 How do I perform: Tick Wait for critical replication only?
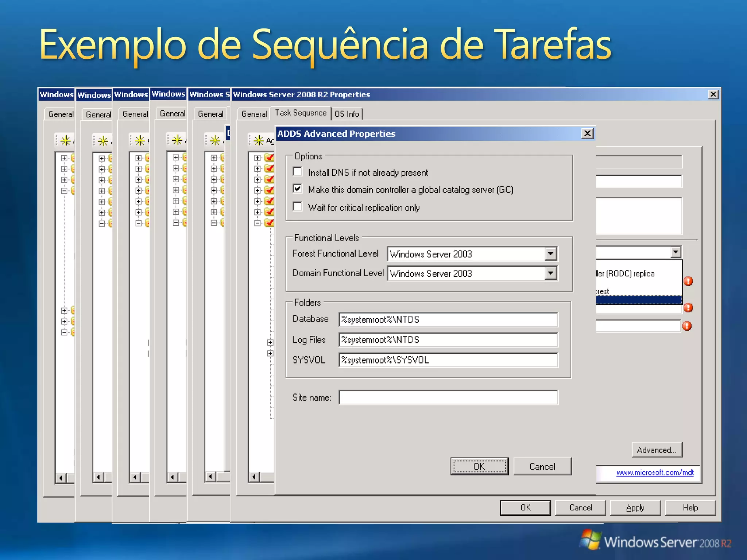point(298,207)
